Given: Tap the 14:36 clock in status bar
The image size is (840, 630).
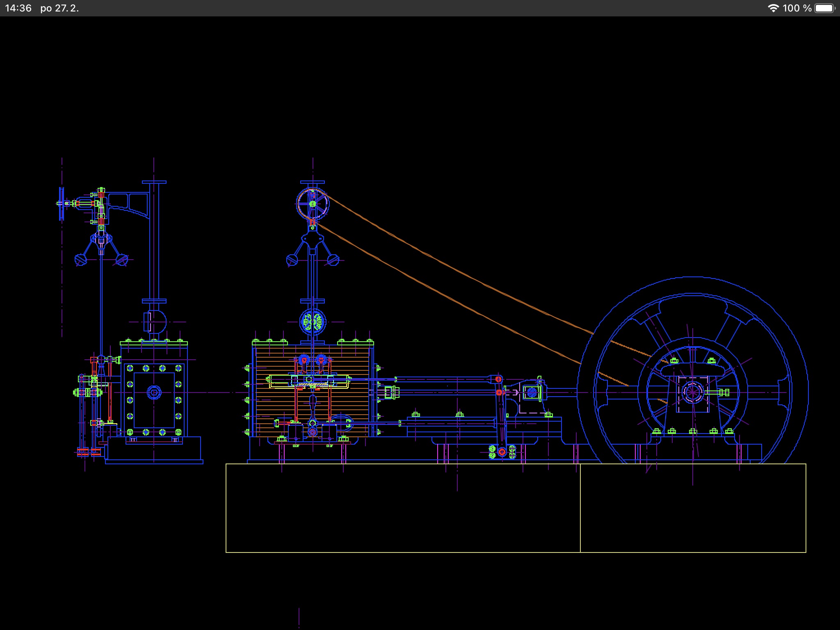Looking at the screenshot, I should pyautogui.click(x=18, y=8).
